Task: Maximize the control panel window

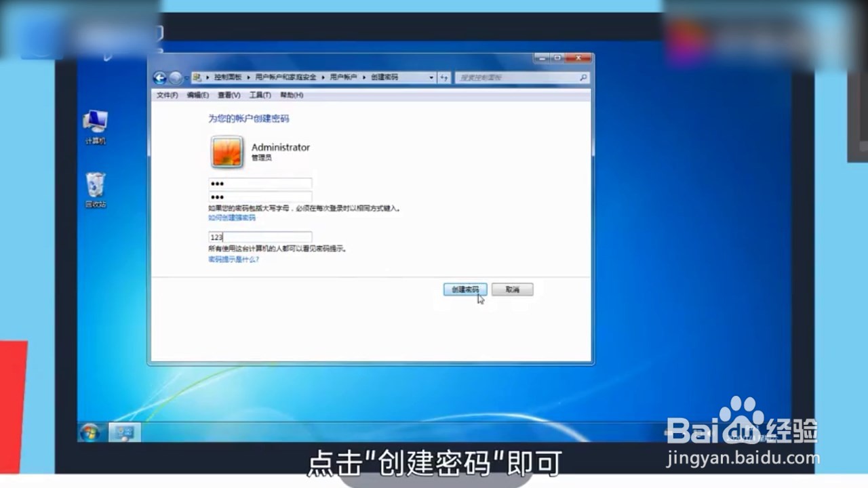Action: pyautogui.click(x=557, y=58)
